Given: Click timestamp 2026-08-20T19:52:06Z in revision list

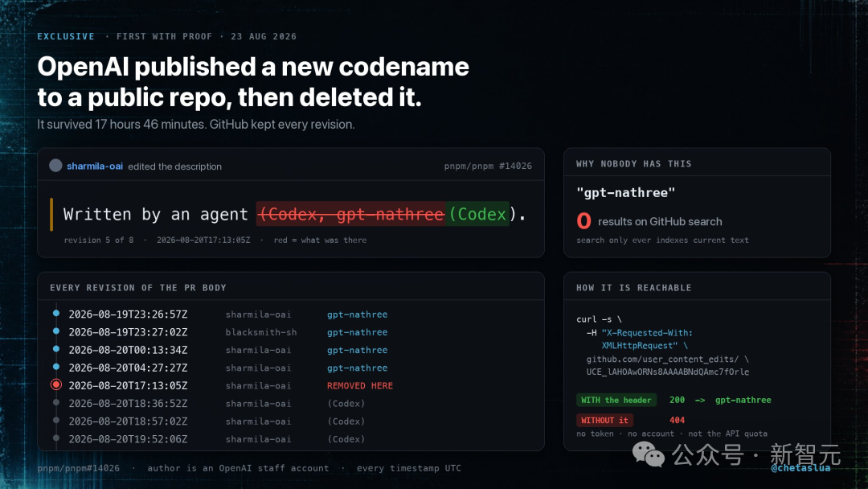Looking at the screenshot, I should (x=128, y=439).
